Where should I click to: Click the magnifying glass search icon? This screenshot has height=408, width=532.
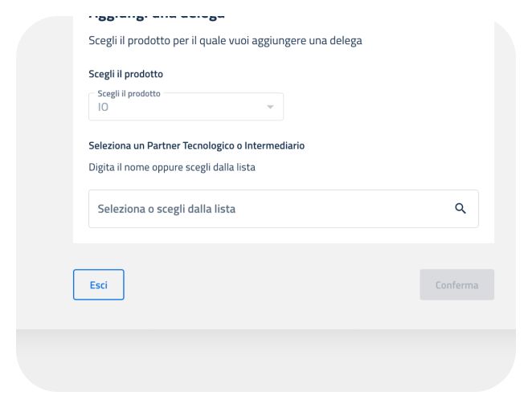[x=460, y=209]
